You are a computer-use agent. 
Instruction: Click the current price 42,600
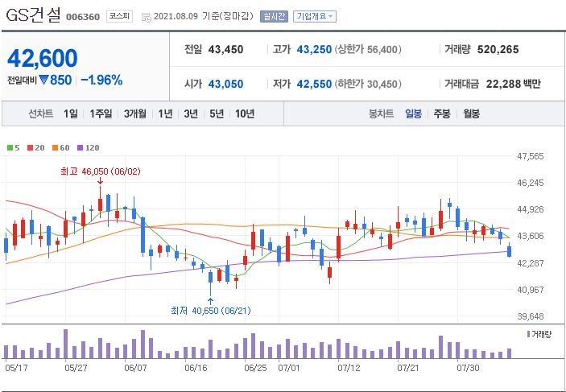tap(42, 58)
